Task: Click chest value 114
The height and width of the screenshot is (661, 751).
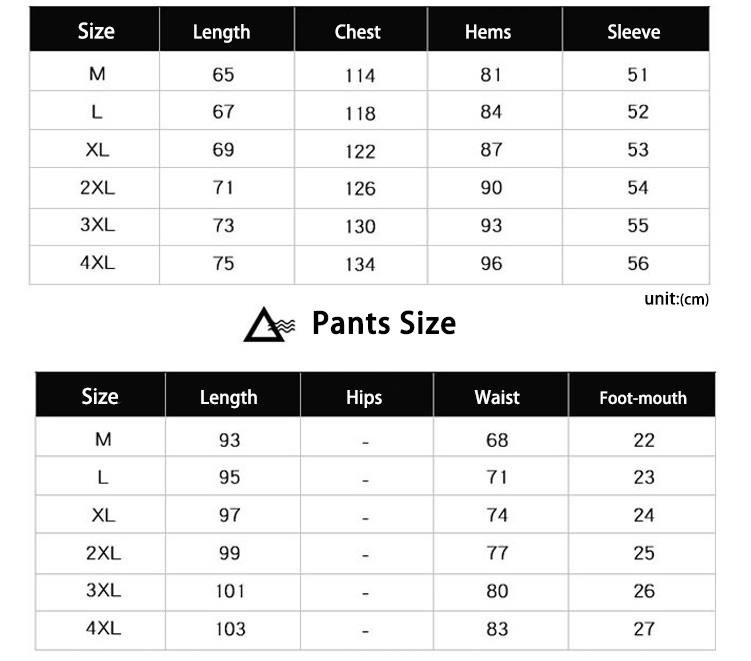Action: pyautogui.click(x=359, y=76)
